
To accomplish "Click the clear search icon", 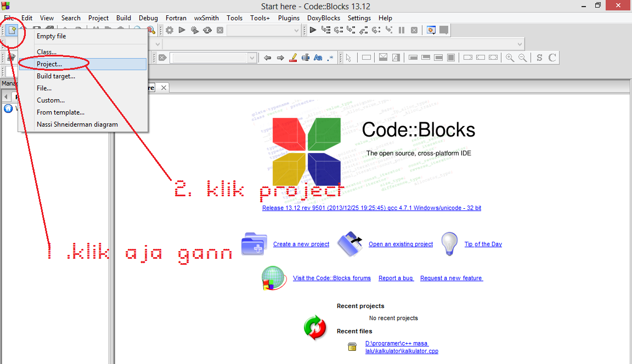I will click(x=162, y=58).
